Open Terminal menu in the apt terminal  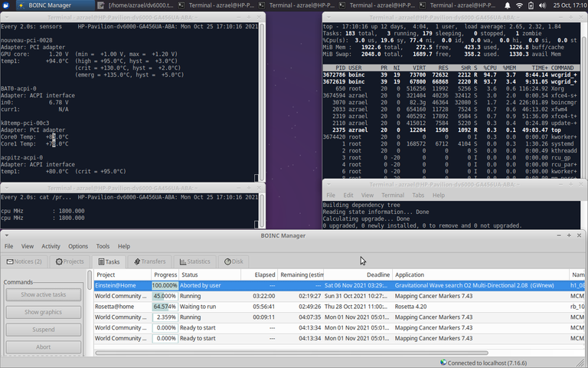(393, 195)
